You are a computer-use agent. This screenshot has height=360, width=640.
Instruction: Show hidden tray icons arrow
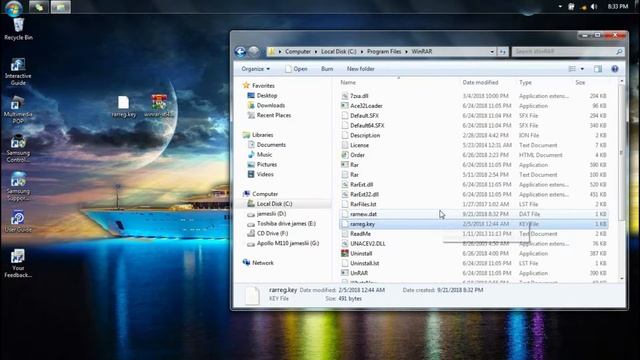[560, 7]
